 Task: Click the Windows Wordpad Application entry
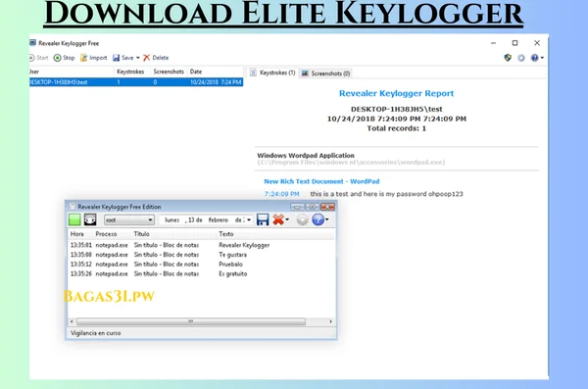pyautogui.click(x=306, y=155)
